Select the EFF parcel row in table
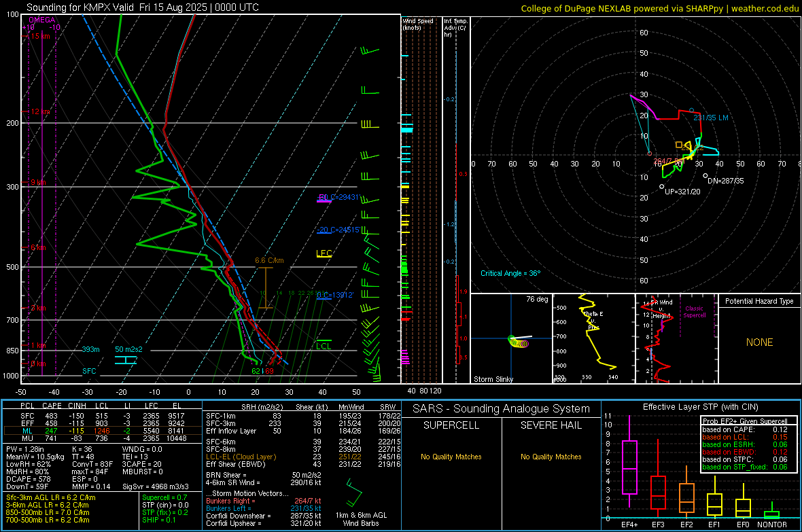This screenshot has height=532, width=802. coord(103,423)
